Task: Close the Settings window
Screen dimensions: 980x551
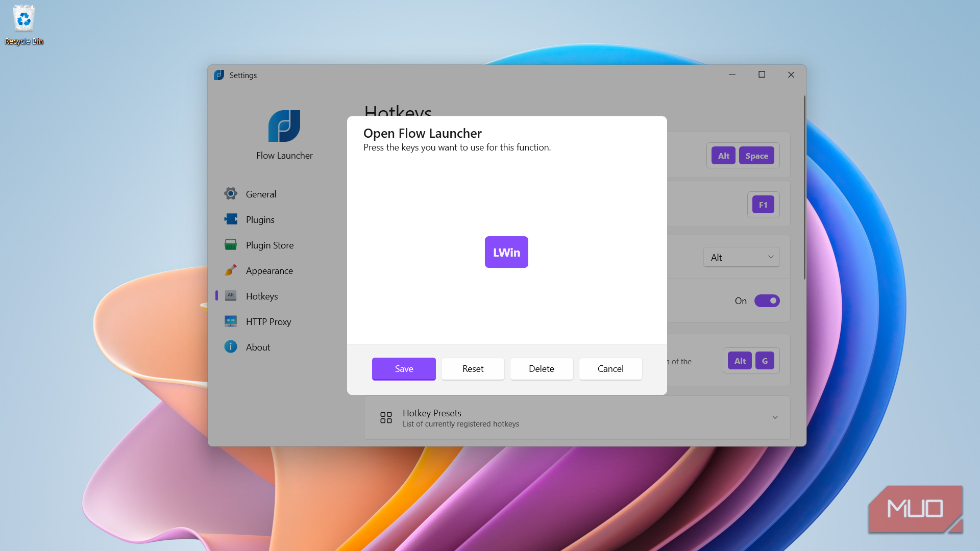Action: tap(791, 74)
